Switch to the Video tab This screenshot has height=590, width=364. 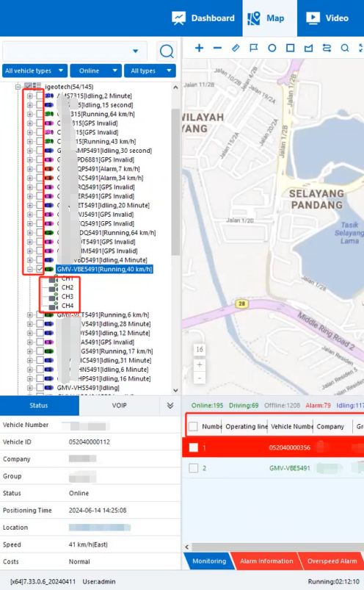pyautogui.click(x=327, y=18)
